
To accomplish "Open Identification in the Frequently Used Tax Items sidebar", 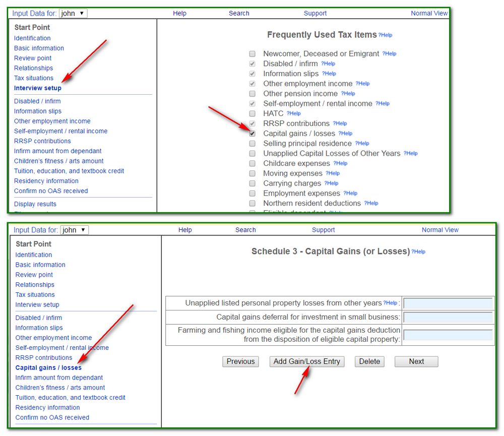I will (x=32, y=38).
